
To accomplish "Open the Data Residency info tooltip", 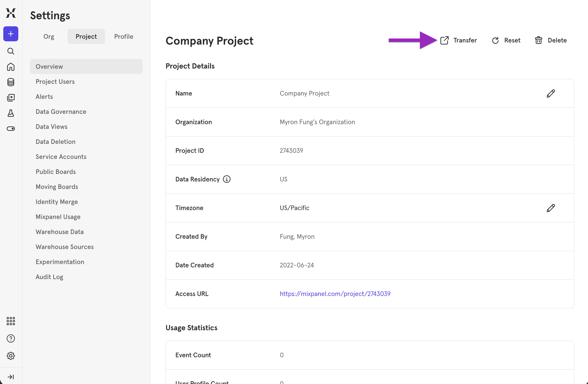I will [x=226, y=179].
